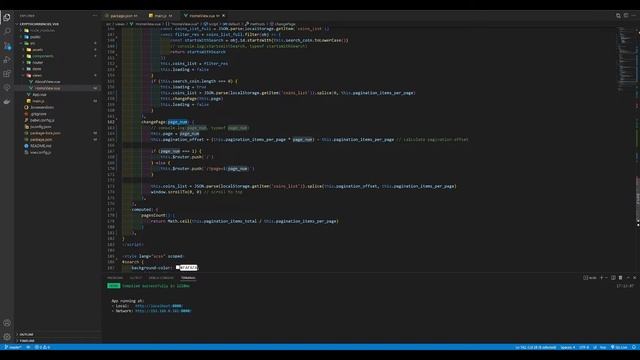Click the split terminal icon
The image size is (640, 360).
613,278
